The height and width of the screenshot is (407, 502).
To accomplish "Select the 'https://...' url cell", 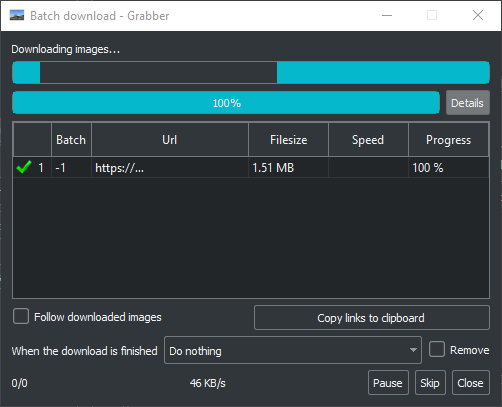I will point(170,167).
